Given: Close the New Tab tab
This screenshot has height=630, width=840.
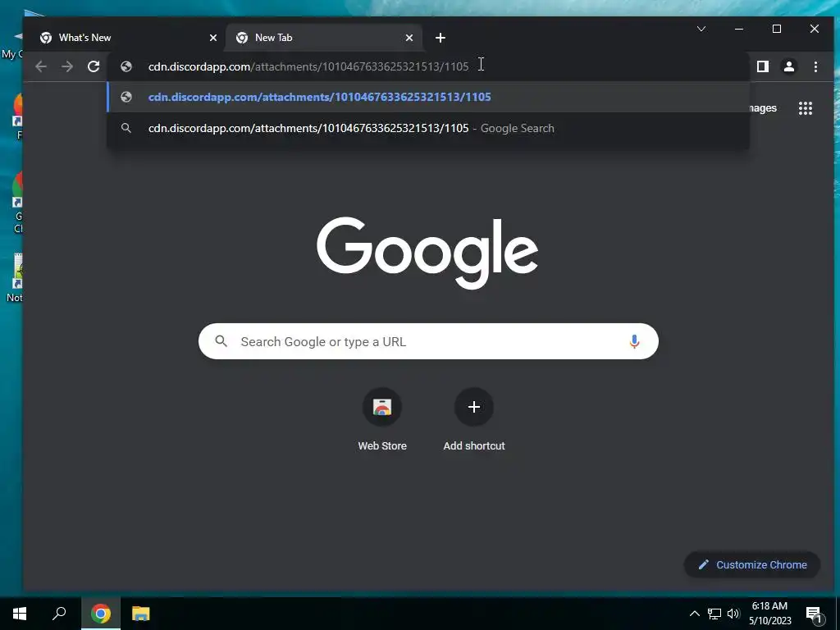Looking at the screenshot, I should (x=409, y=38).
